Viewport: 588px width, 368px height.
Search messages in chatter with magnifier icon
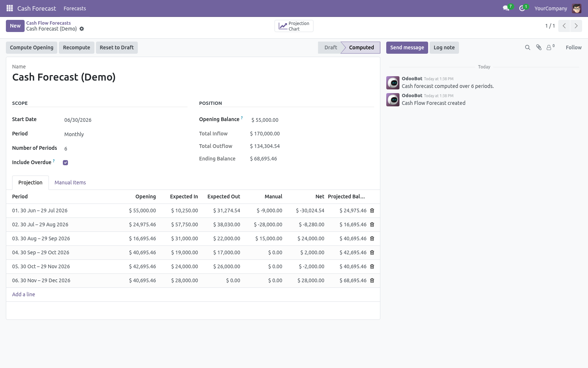click(528, 47)
